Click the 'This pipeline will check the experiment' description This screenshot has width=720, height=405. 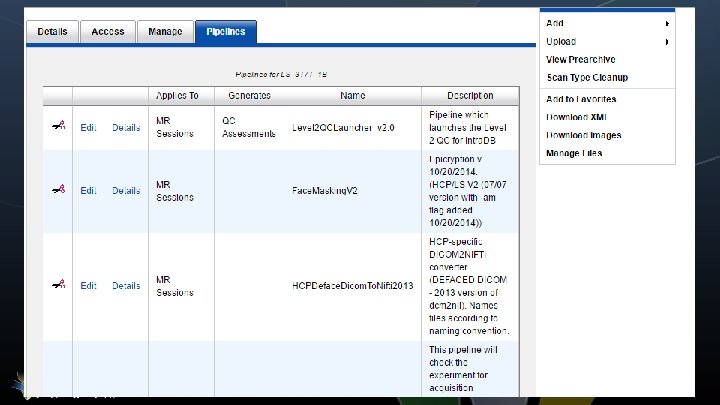(x=463, y=369)
